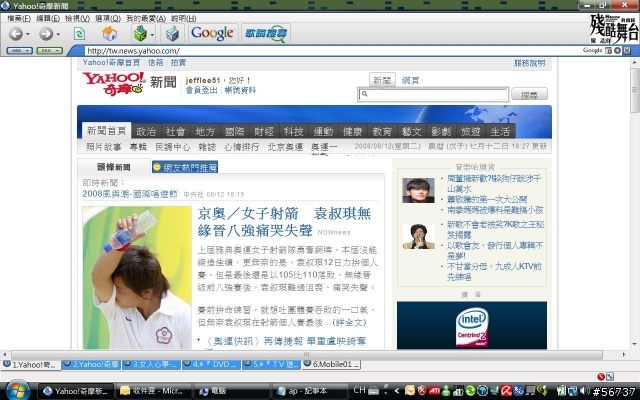Open the 政治 news category tab

tap(146, 131)
